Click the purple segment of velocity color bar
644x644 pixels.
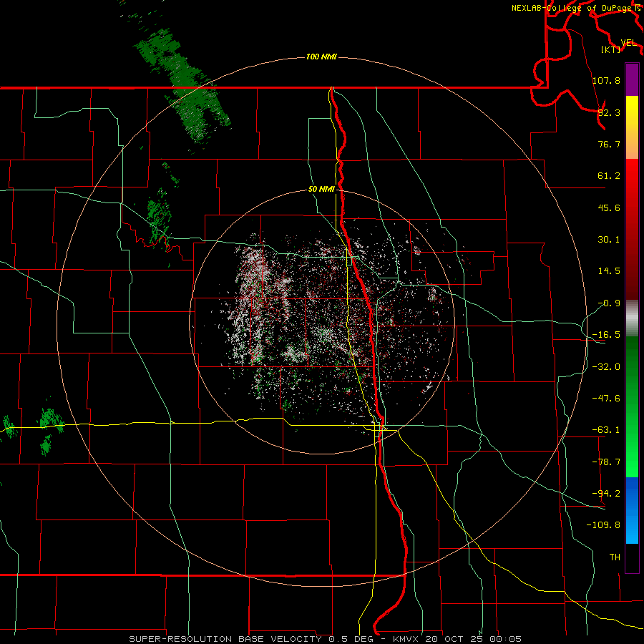point(632,79)
